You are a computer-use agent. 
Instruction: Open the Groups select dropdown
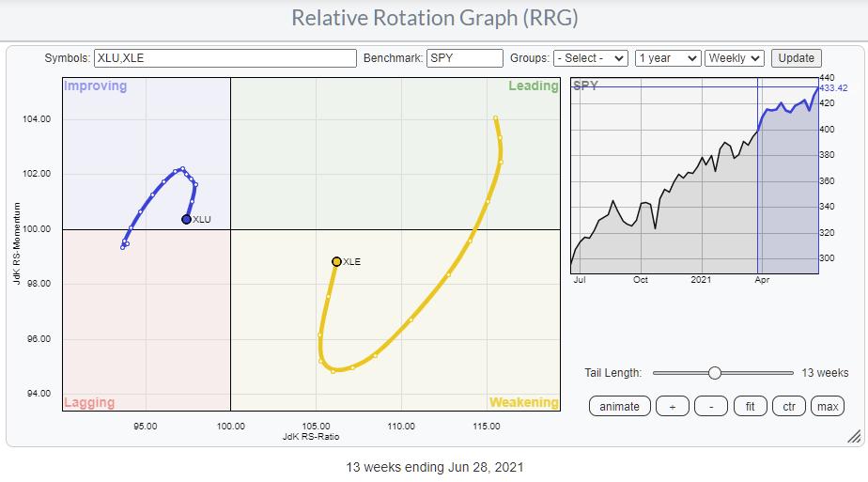590,58
